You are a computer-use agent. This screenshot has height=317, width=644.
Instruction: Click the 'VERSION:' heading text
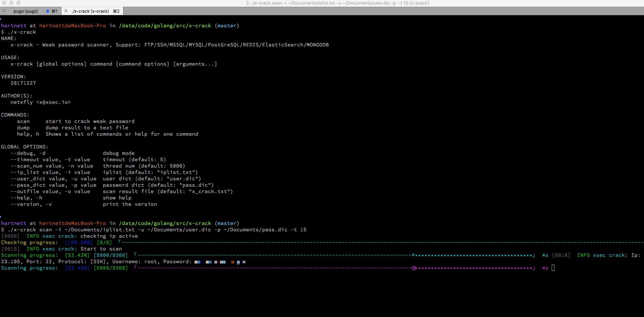tap(13, 77)
